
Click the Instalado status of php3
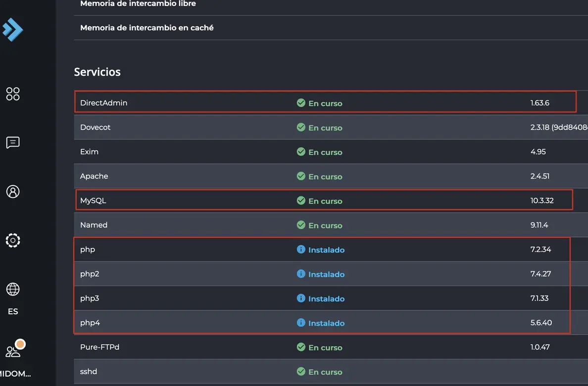point(326,298)
